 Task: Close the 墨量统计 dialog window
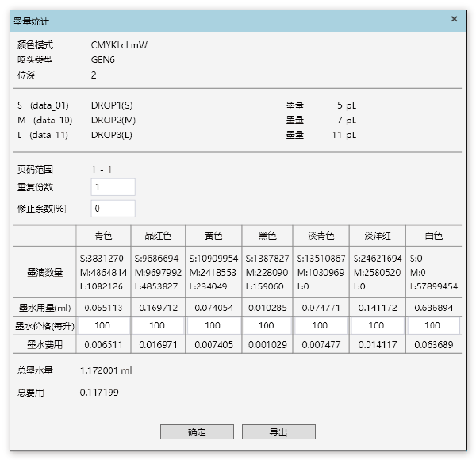454,18
